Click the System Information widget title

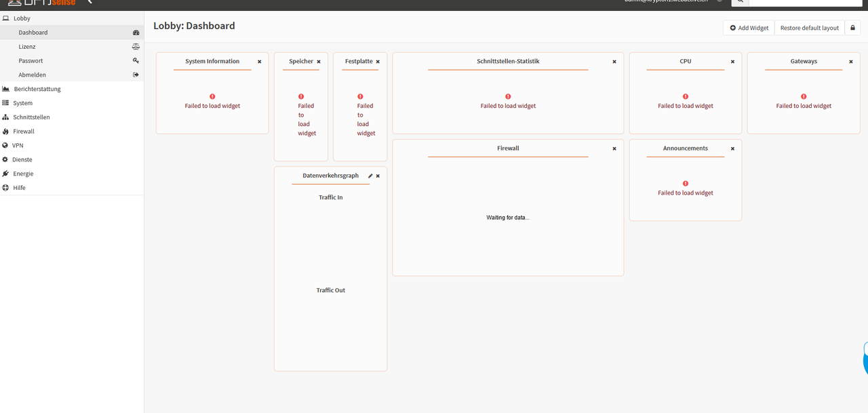pos(212,61)
